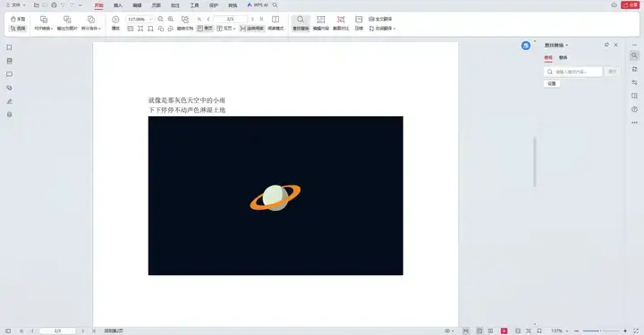Expand Word Translate (划词翻译) dropdown
644x335 pixels.
(x=382, y=29)
